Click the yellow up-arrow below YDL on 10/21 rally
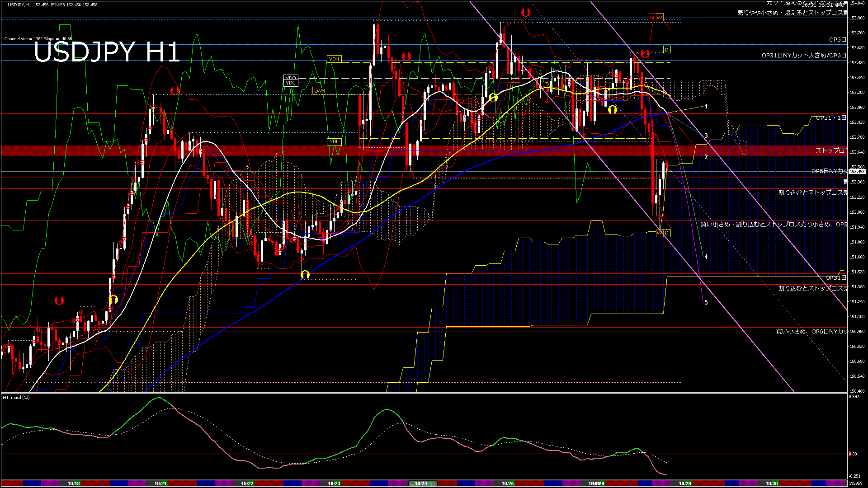Image resolution: width=868 pixels, height=488 pixels. pos(113,299)
